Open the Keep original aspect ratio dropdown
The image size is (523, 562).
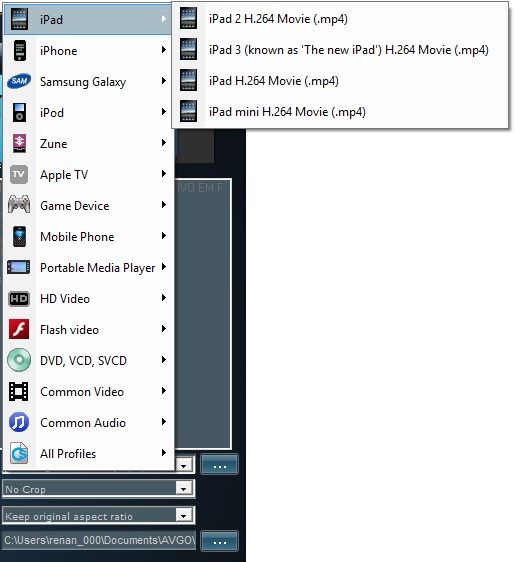point(98,516)
